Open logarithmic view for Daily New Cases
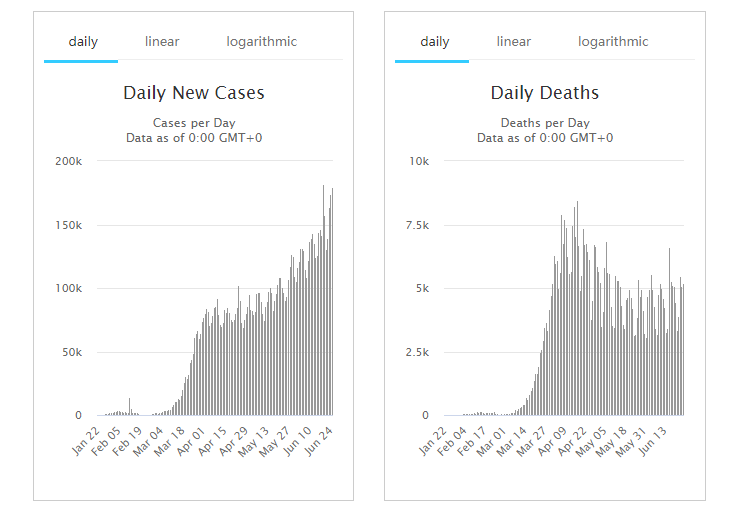 point(261,42)
